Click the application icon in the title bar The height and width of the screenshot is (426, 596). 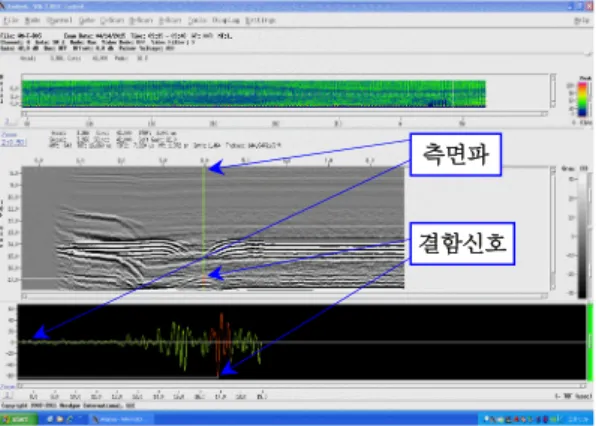[3, 6]
